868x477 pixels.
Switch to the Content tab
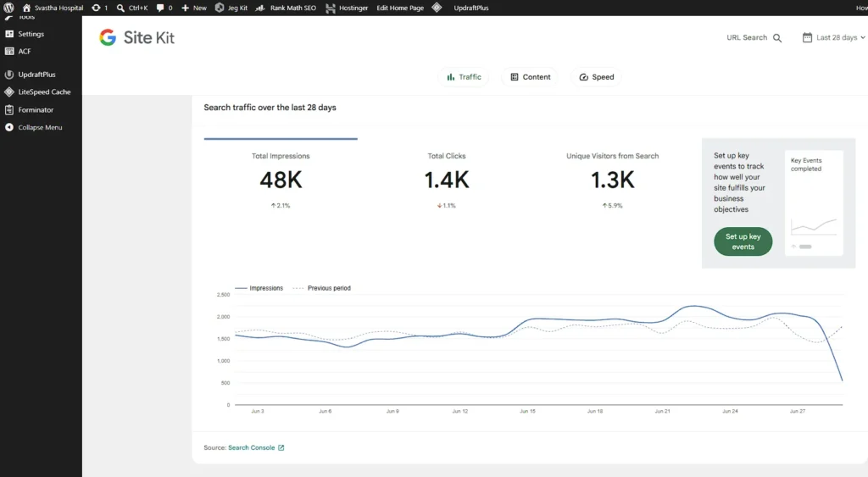coord(531,77)
